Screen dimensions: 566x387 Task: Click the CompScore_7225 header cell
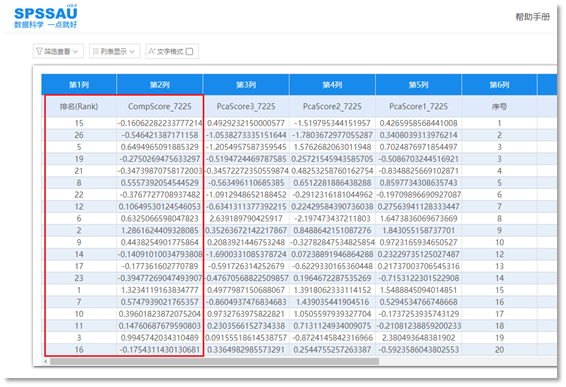pos(160,106)
